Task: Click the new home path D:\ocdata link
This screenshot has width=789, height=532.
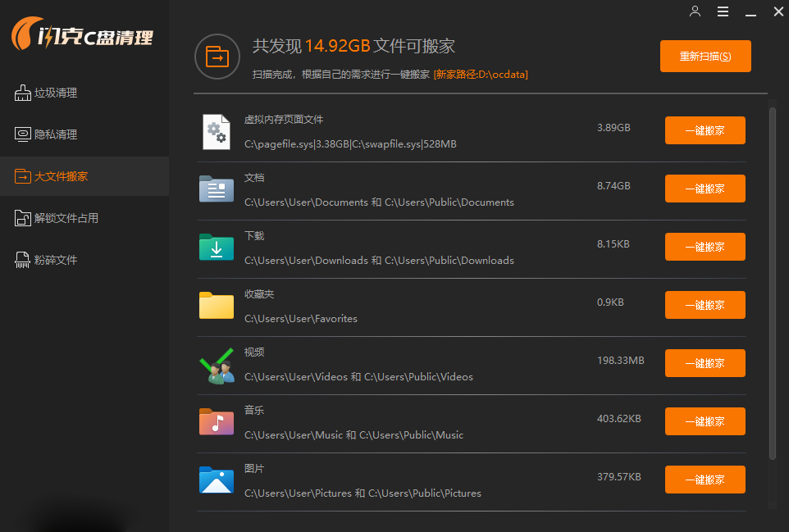Action: tap(481, 75)
